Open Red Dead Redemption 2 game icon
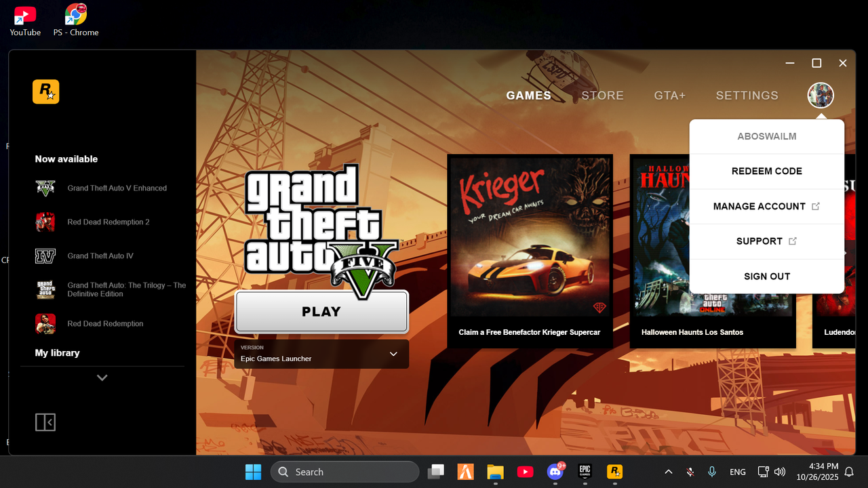The image size is (868, 488). click(45, 222)
